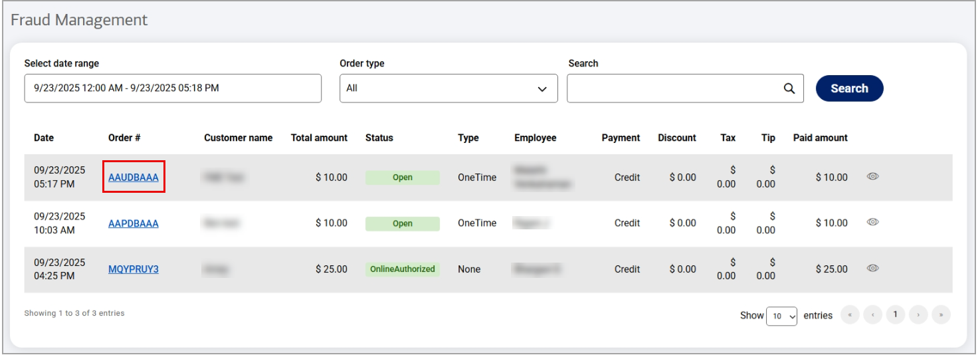Image resolution: width=980 pixels, height=357 pixels.
Task: Click Showing 1 to 3 of 3 entries text
Action: click(x=74, y=312)
